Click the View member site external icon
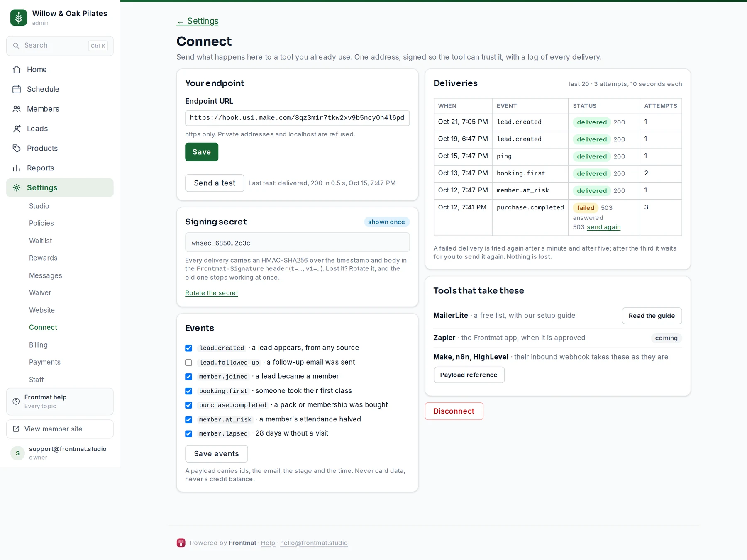The height and width of the screenshot is (560, 747). tap(16, 429)
